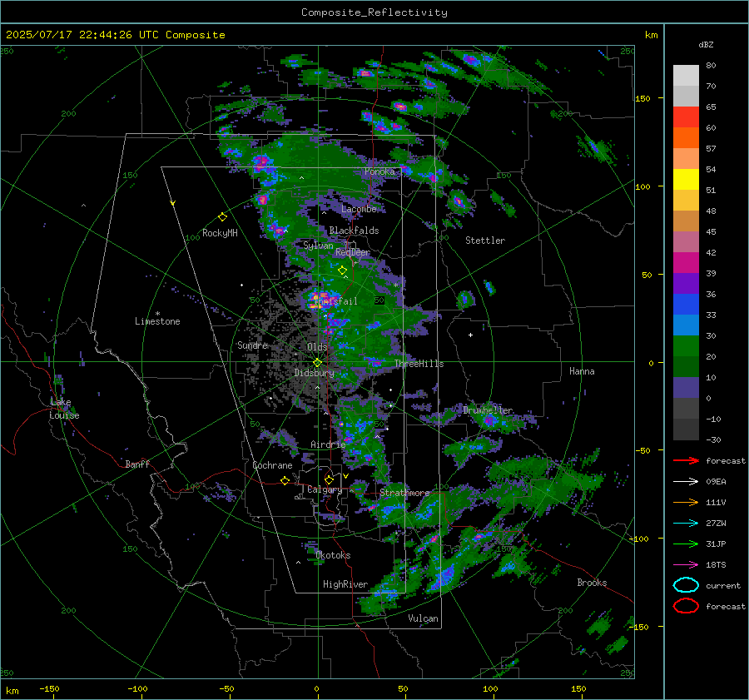
Task: Click the red forecast ellipse icon
Action: [x=686, y=606]
